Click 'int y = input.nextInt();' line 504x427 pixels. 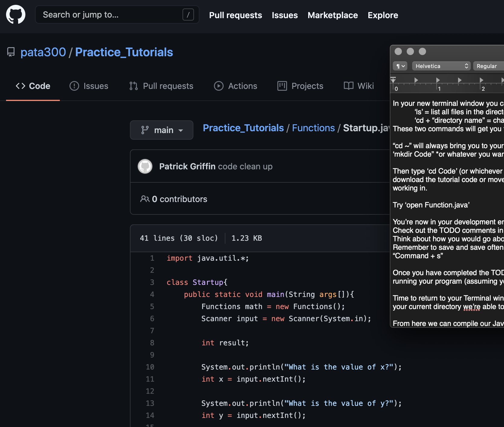[x=254, y=415]
